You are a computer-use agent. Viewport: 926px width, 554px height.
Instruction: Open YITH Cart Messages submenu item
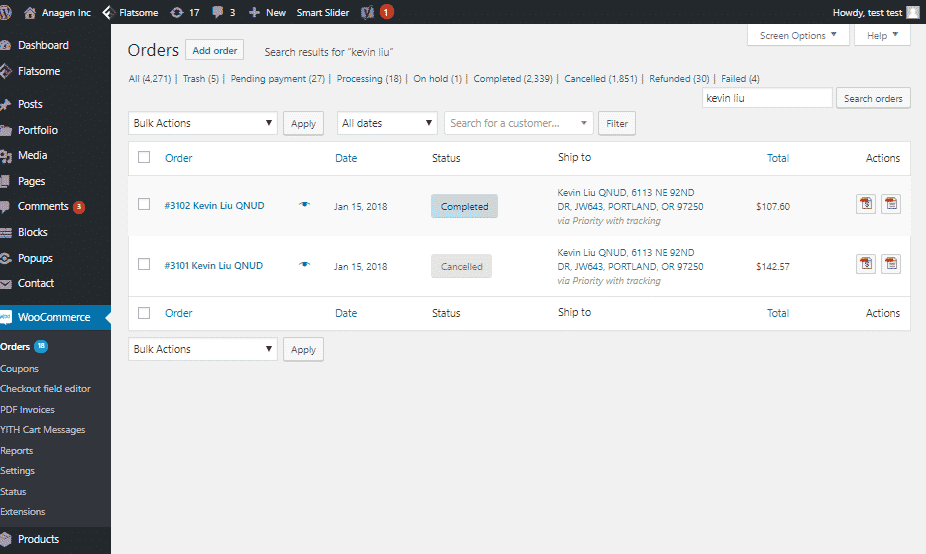tap(43, 430)
